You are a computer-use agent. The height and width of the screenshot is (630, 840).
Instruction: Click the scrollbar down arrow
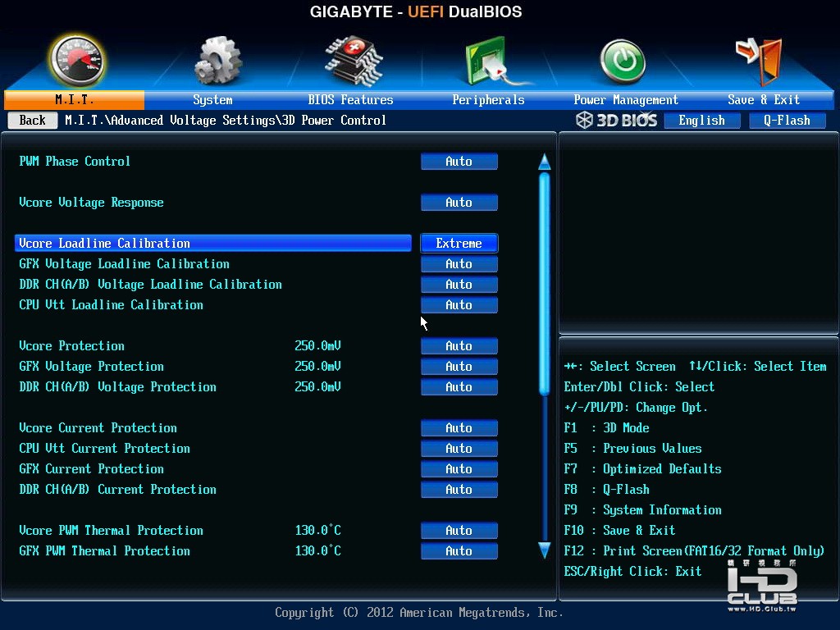(545, 550)
